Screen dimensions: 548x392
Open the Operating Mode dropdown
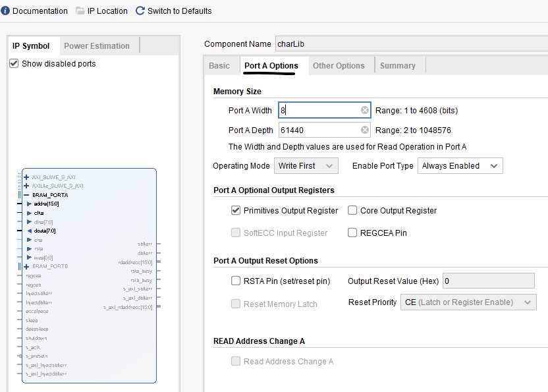click(306, 166)
